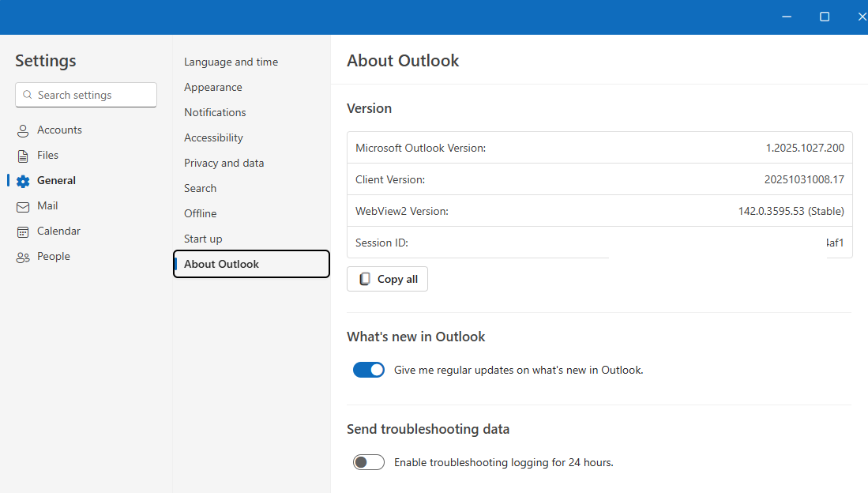The image size is (868, 493).
Task: Click the What's new in Outlook heading
Action: tap(415, 337)
